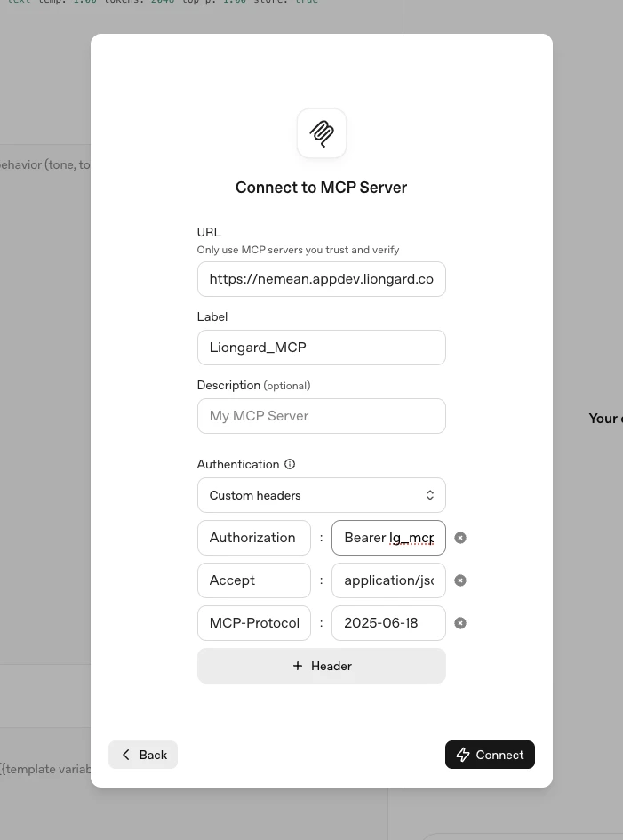Remove the Accept header row
This screenshot has height=840, width=623.
tap(460, 580)
